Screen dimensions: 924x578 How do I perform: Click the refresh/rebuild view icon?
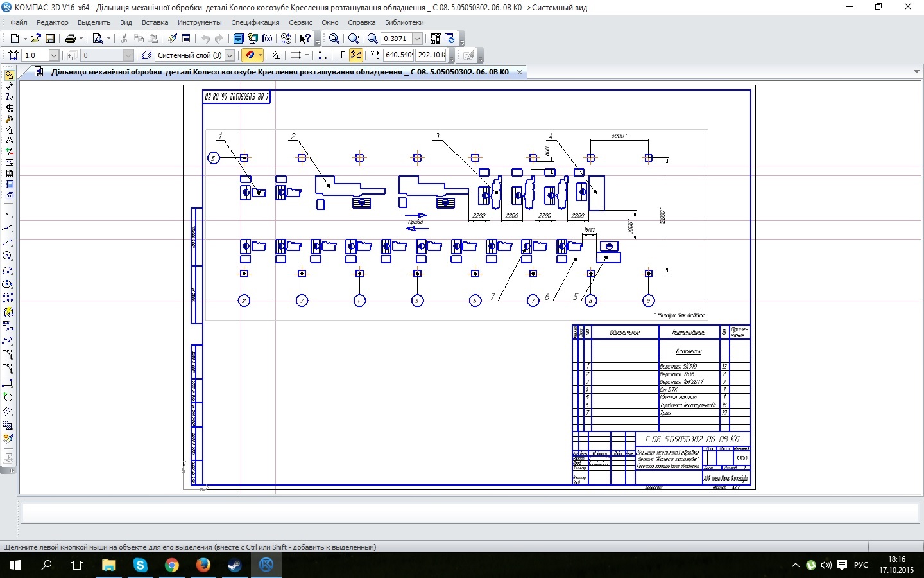pyautogui.click(x=449, y=39)
